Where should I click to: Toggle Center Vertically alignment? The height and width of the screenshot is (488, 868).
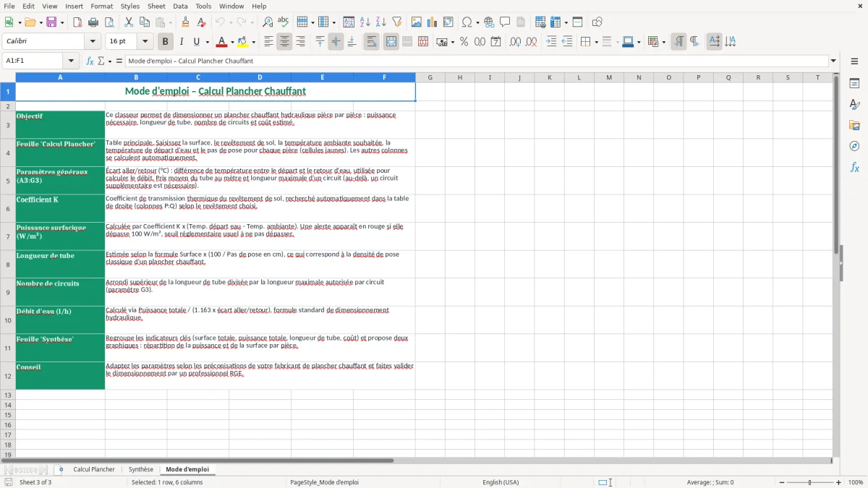336,42
